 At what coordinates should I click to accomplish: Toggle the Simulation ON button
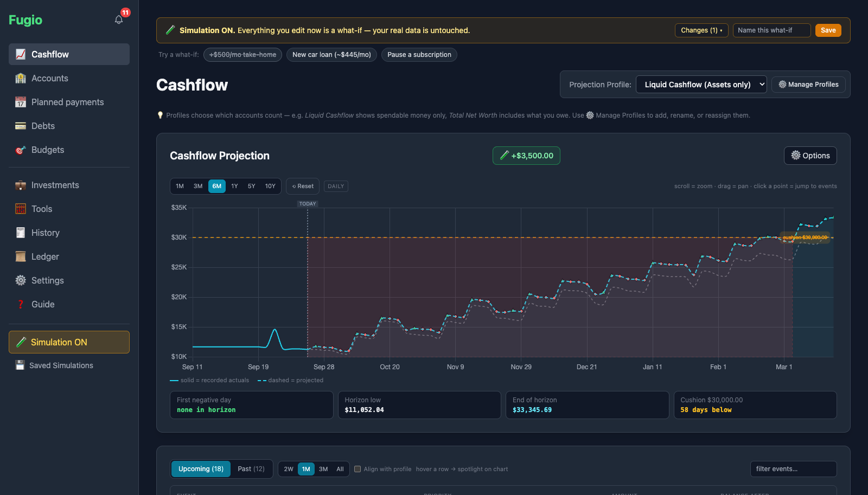tap(69, 342)
